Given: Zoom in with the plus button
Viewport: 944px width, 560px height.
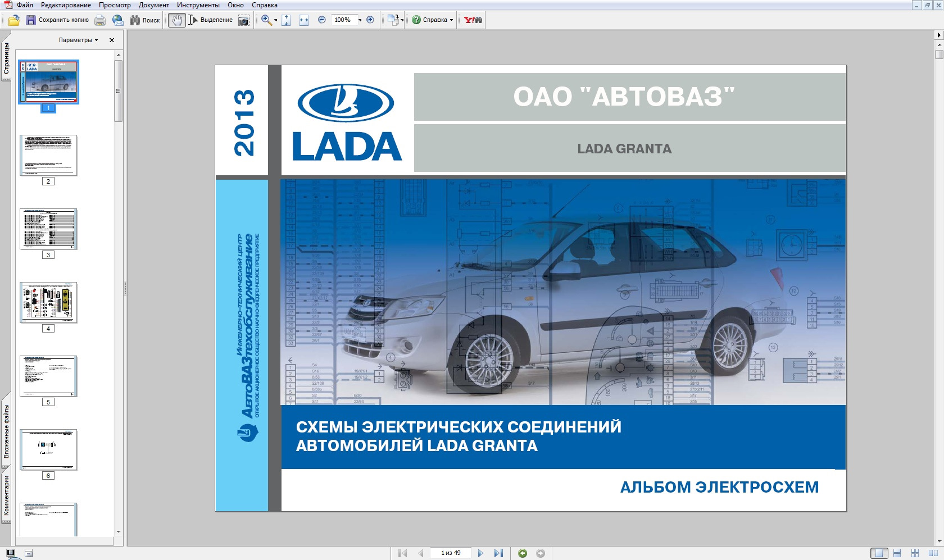Looking at the screenshot, I should click(370, 20).
